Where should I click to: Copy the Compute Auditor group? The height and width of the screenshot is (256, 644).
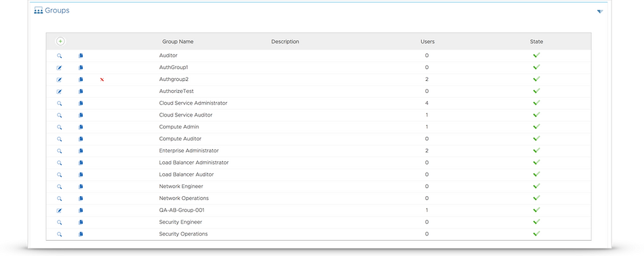(x=81, y=139)
